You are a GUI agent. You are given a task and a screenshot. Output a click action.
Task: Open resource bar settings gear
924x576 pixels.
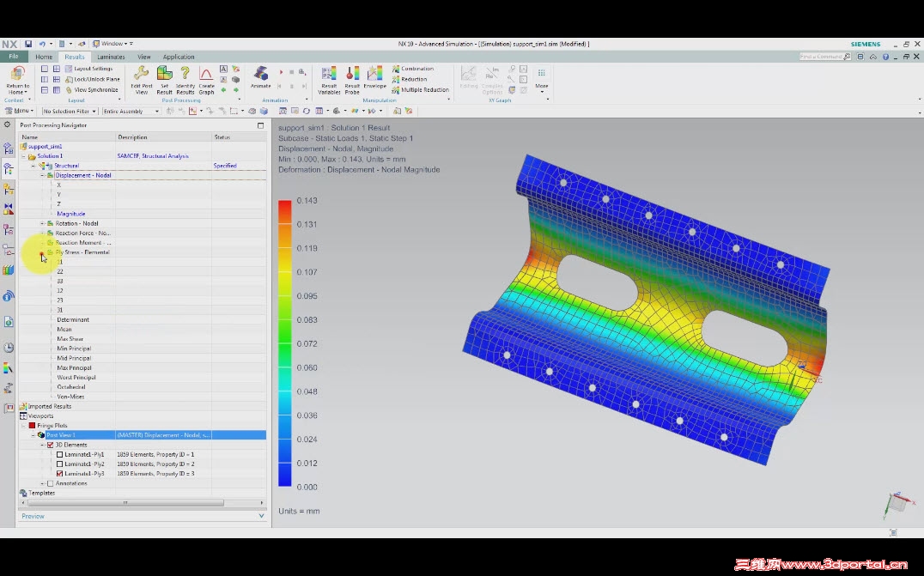(x=7, y=124)
